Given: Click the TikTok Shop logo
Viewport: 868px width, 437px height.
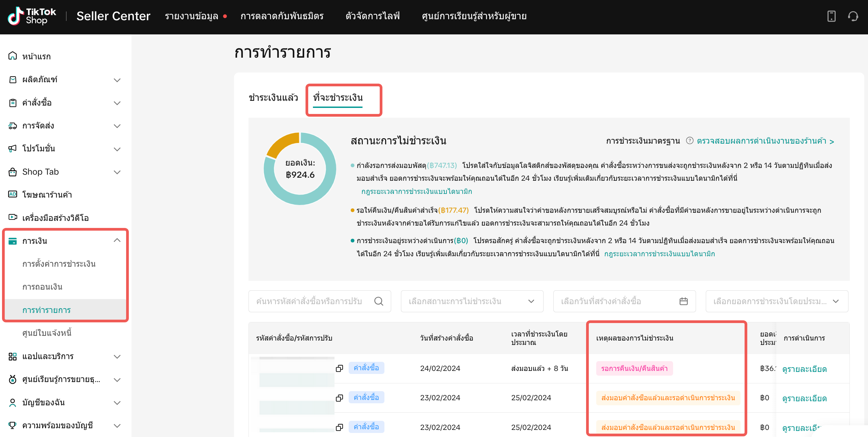Looking at the screenshot, I should coord(32,16).
